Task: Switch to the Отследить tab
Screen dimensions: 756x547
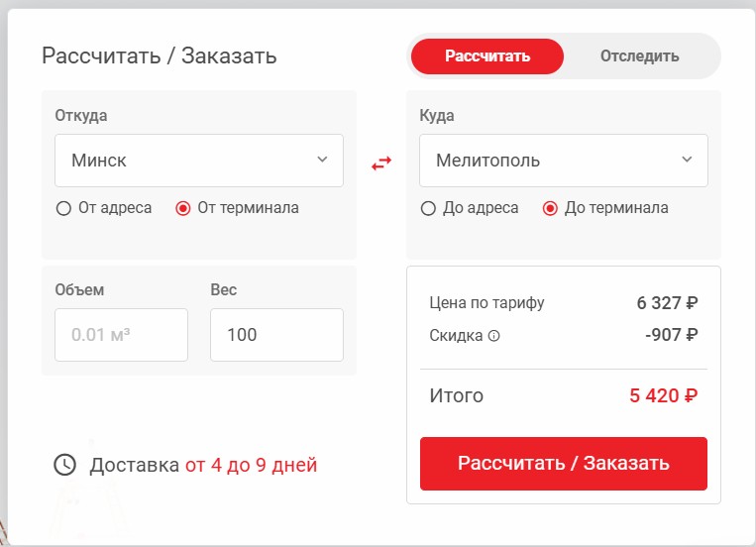Action: 639,56
